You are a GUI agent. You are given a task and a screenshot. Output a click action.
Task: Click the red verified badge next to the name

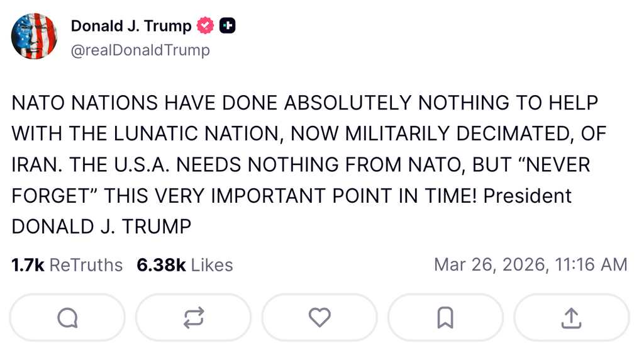point(205,26)
